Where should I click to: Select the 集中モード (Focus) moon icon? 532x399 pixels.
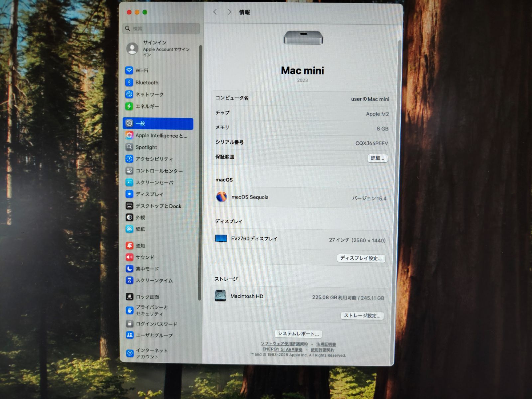click(129, 269)
